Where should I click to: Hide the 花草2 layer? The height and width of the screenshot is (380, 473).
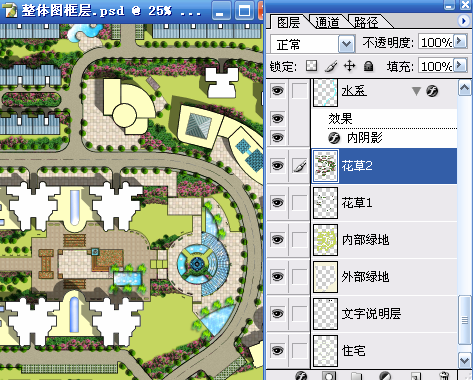tap(277, 165)
